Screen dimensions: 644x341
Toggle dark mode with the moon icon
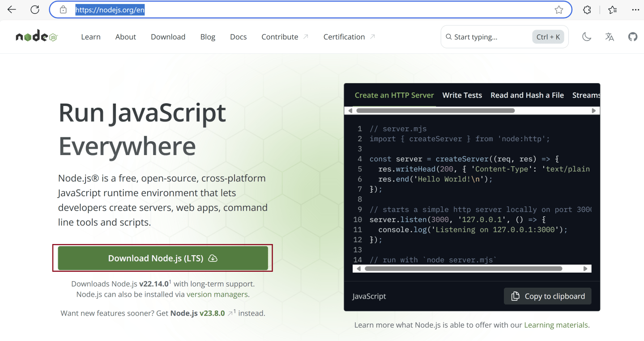pos(587,37)
